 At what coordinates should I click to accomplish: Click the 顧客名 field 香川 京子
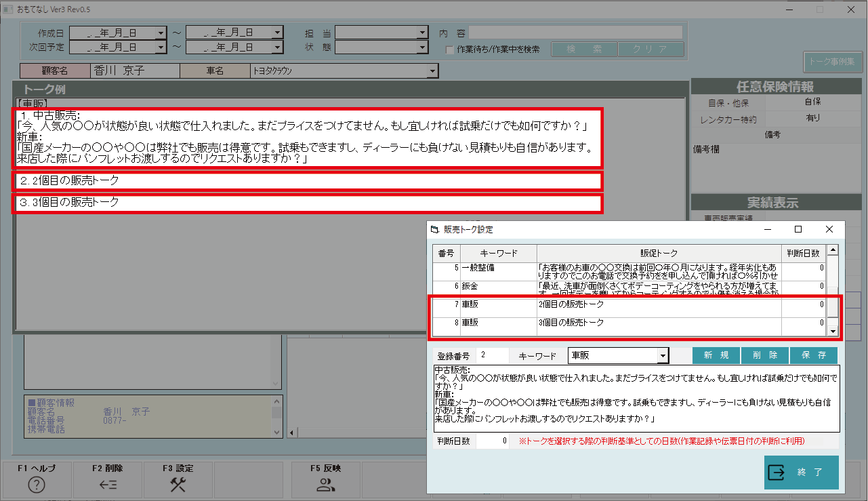135,71
